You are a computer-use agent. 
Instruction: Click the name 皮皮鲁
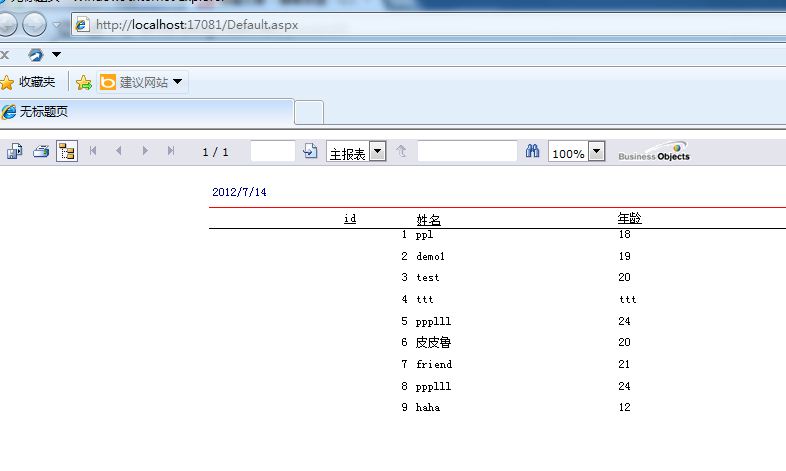pos(433,342)
